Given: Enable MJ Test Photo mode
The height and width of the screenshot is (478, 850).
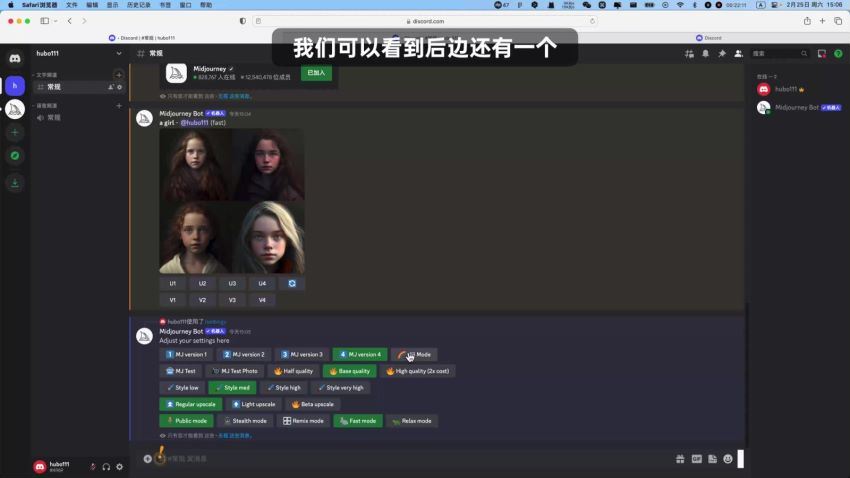Looking at the screenshot, I should 235,371.
